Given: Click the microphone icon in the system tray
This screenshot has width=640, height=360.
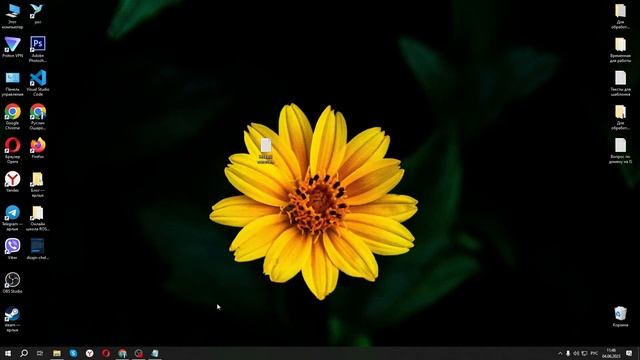Looking at the screenshot, I should pos(568,353).
